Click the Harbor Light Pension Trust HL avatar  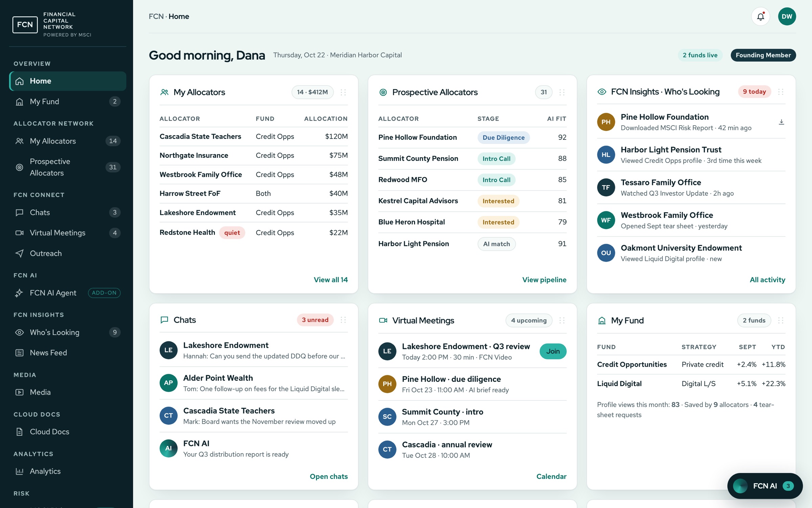(x=606, y=155)
